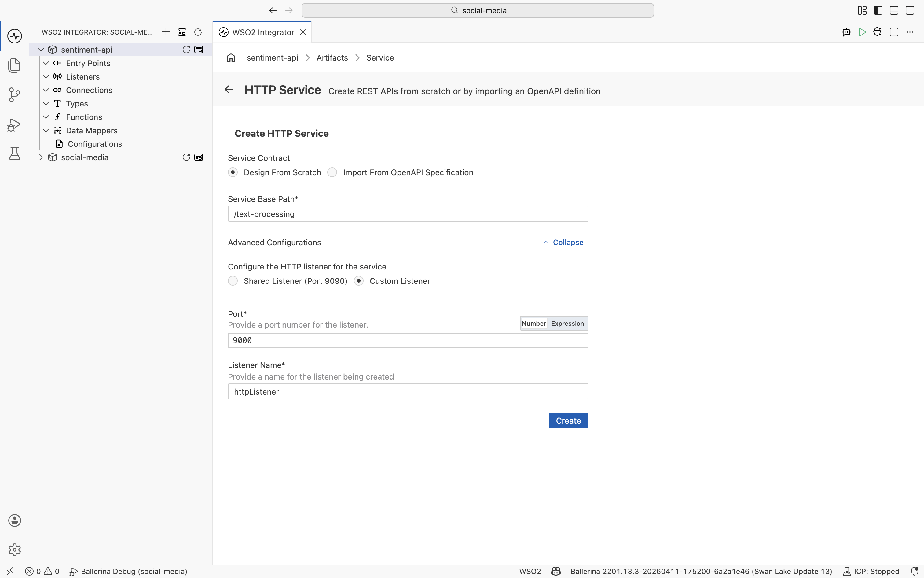
Task: Collapse the Entry Points node
Action: point(46,63)
